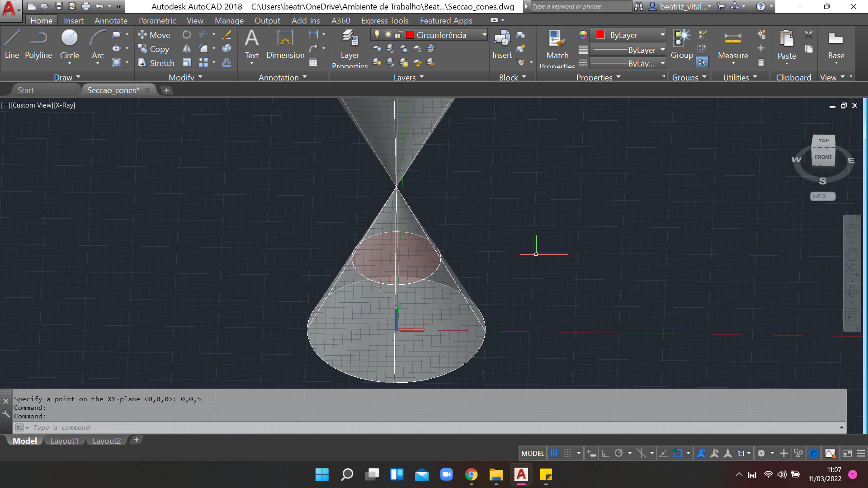The height and width of the screenshot is (488, 868).
Task: Toggle group selection on/off in Groups panel
Action: [702, 62]
